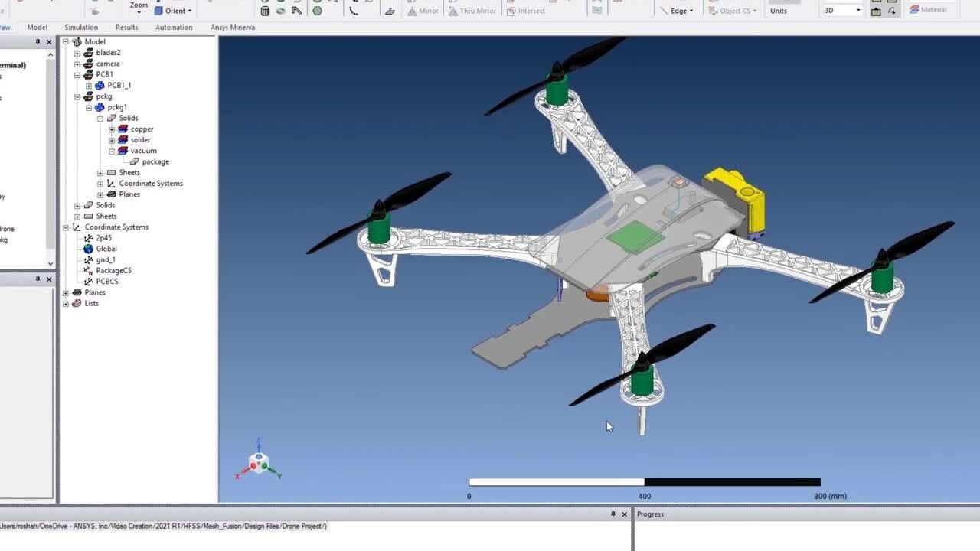This screenshot has width=980, height=551.
Task: Select the pckg1 component icon
Action: tap(100, 107)
